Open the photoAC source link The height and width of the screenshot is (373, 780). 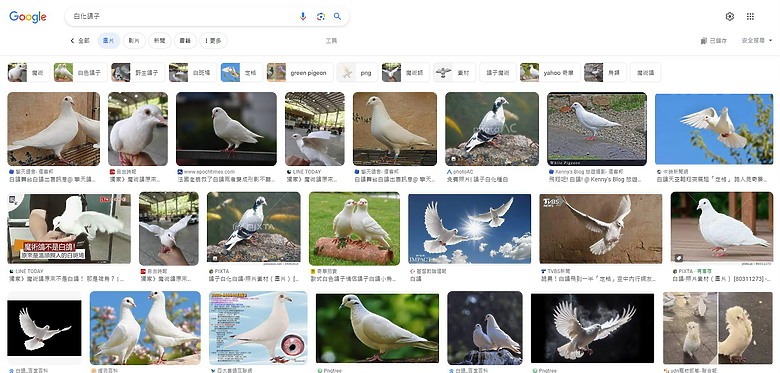point(463,172)
